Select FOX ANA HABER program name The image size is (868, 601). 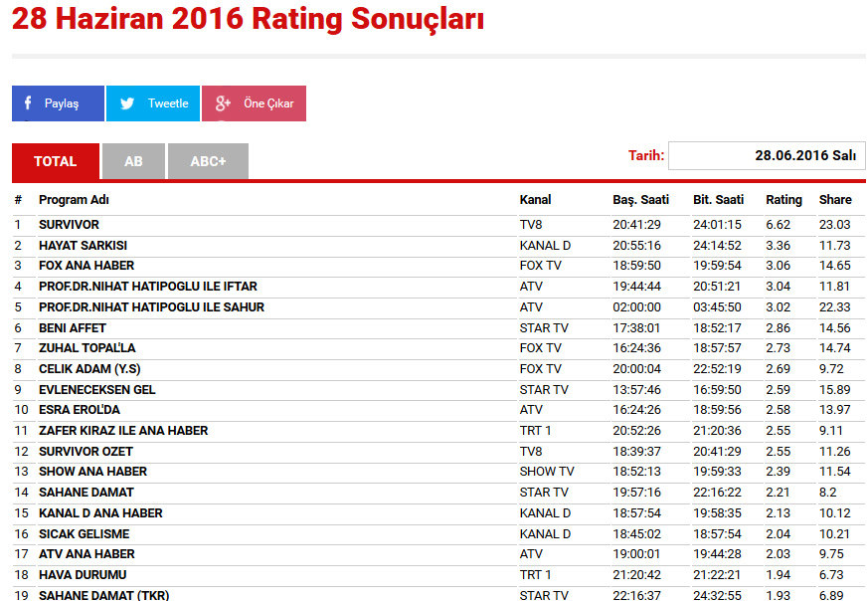[87, 266]
